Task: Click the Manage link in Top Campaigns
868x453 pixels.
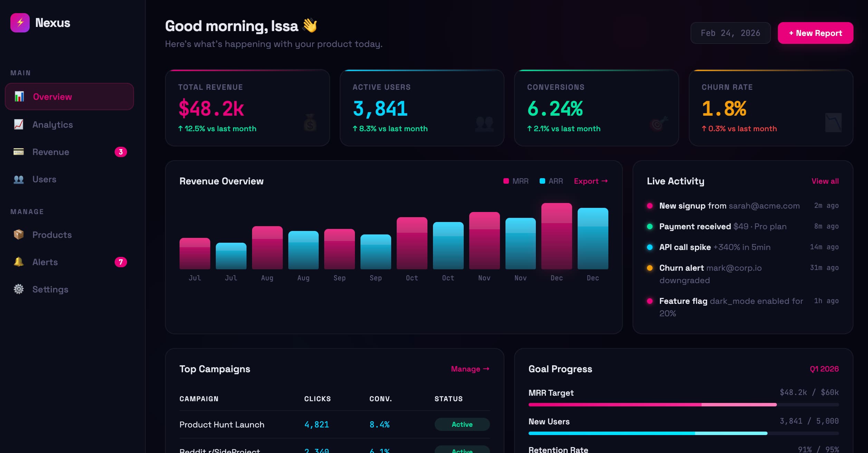Action: click(470, 369)
